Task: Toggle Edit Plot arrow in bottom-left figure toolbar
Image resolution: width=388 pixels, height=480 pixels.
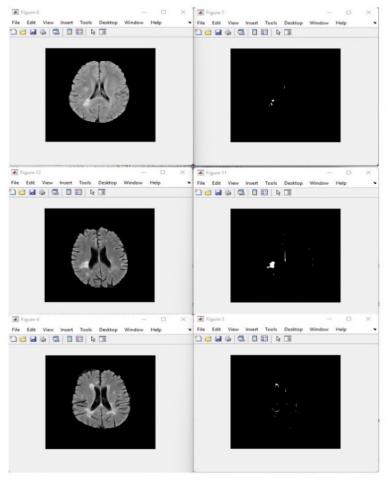Action: click(x=93, y=339)
